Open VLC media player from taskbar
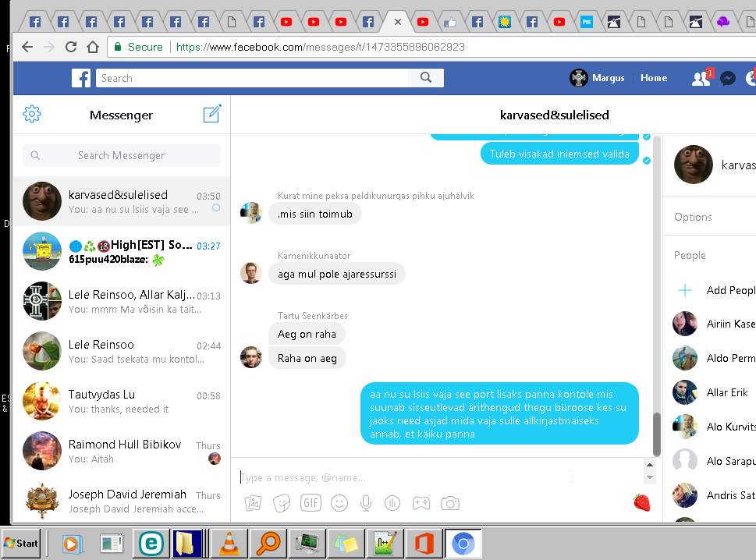Image resolution: width=756 pixels, height=560 pixels. pos(229,544)
